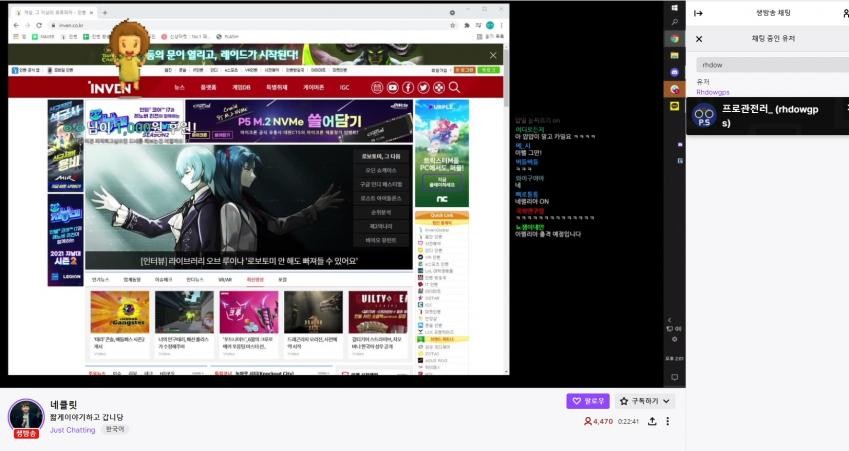Click the Inven calendar circle icon
The image size is (849, 451).
(x=377, y=87)
